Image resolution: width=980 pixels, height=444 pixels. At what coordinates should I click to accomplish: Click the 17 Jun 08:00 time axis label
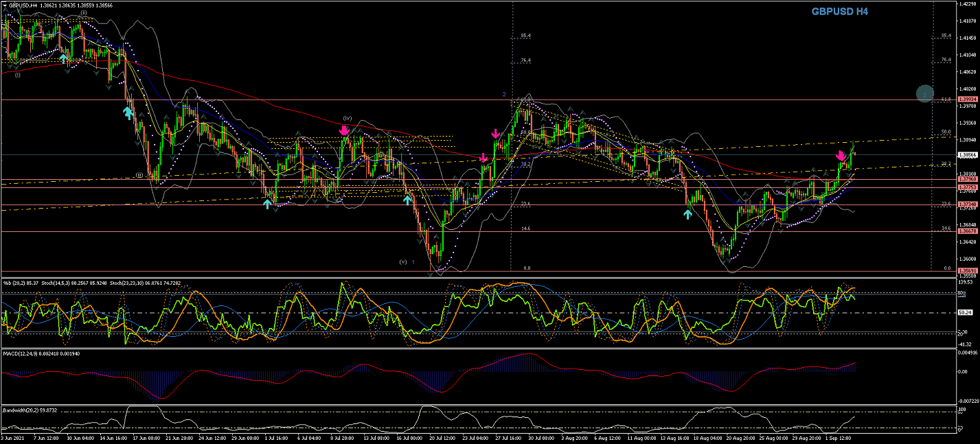147,436
